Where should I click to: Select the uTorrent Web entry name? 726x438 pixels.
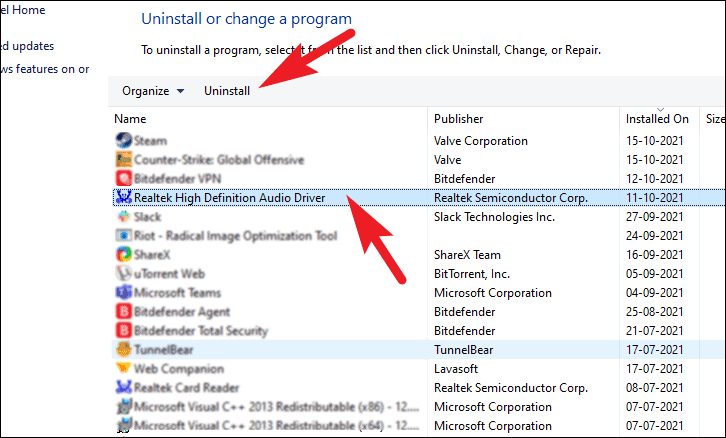tap(169, 274)
